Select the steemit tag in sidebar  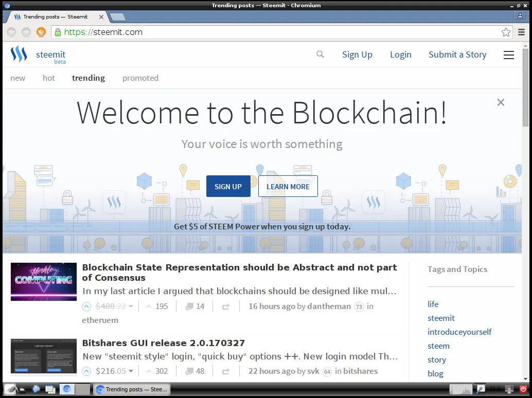point(441,318)
